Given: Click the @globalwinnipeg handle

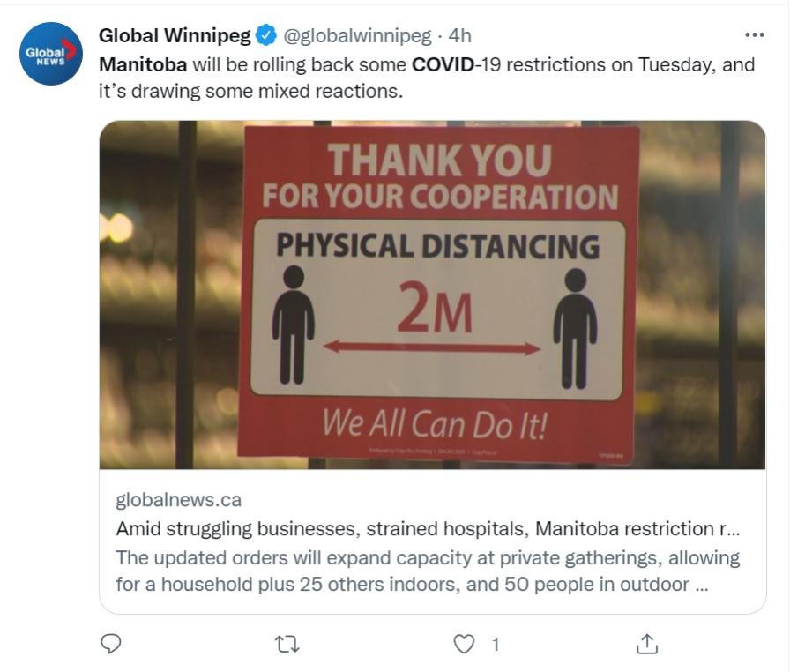Looking at the screenshot, I should 356,36.
